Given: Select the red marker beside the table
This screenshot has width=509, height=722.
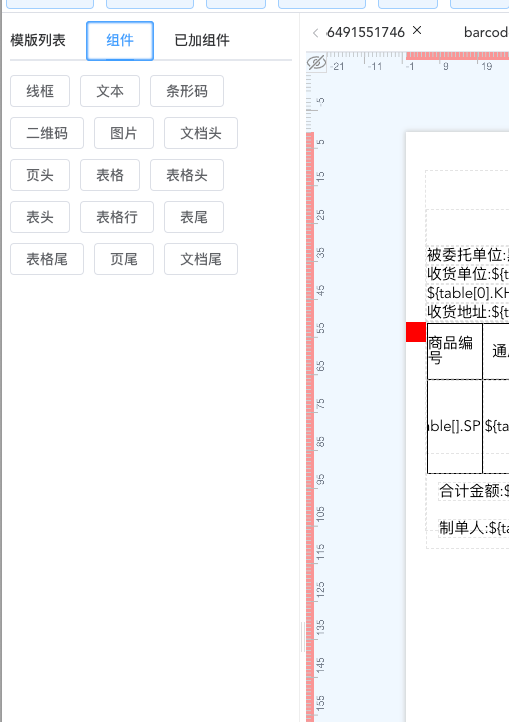Looking at the screenshot, I should [x=415, y=332].
